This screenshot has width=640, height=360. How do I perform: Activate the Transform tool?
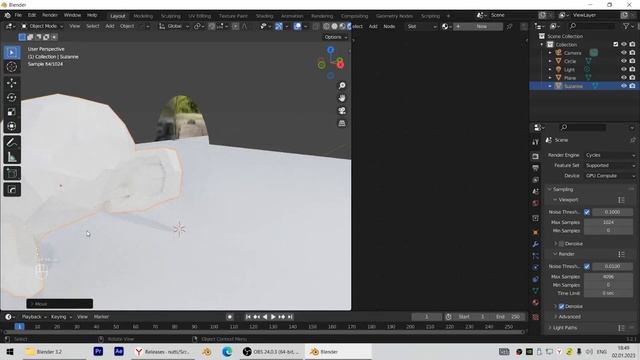(x=12, y=126)
